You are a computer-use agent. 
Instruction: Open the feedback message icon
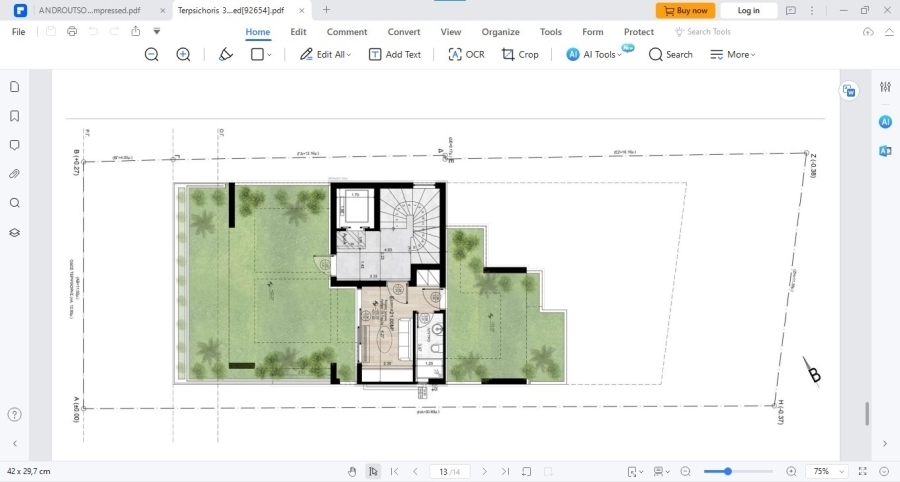(x=790, y=10)
